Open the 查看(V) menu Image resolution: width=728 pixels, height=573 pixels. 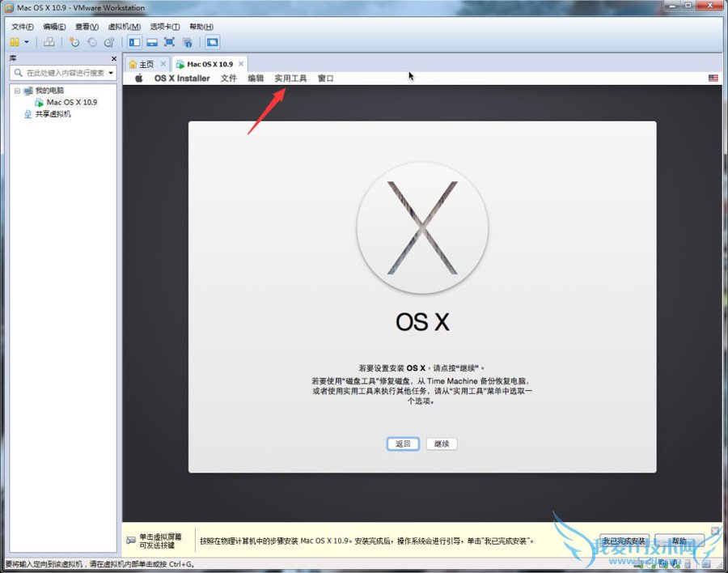pyautogui.click(x=87, y=27)
